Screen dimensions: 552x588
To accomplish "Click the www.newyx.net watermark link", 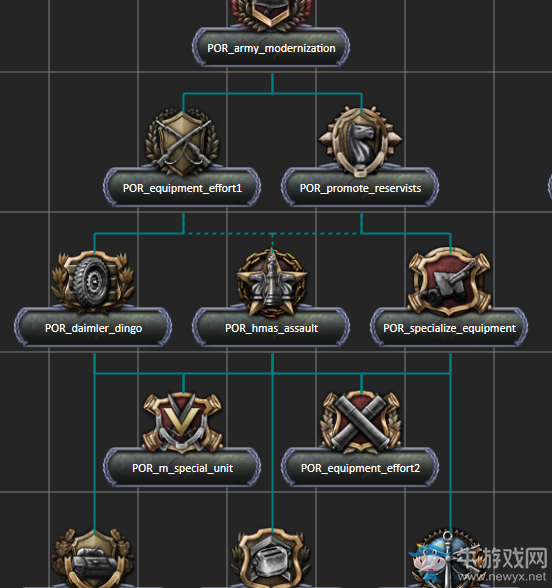I will 502,576.
